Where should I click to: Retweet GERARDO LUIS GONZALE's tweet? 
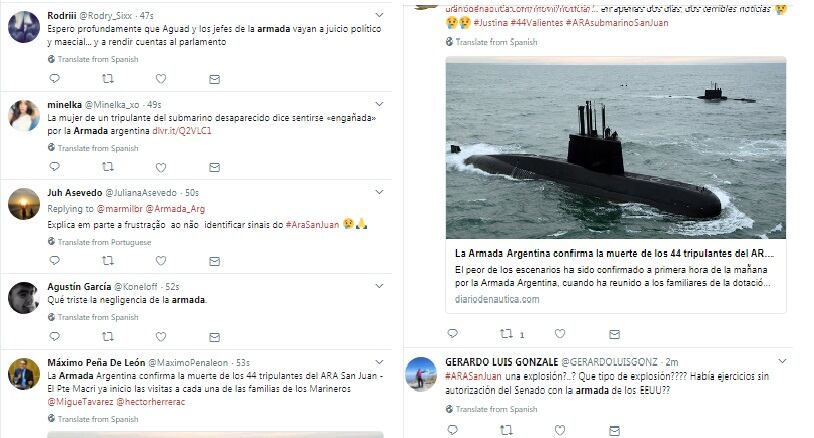[x=506, y=430]
